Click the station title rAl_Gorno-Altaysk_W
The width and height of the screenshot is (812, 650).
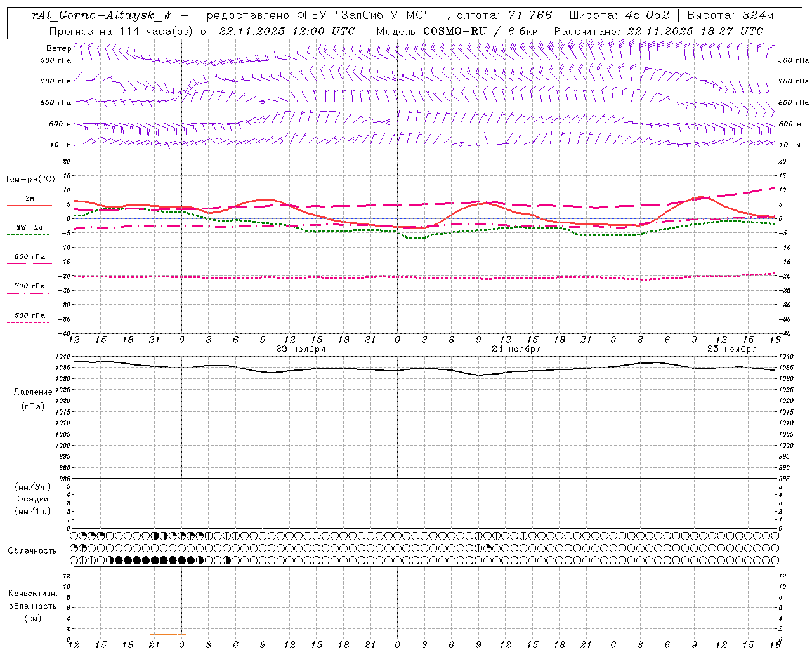coord(102,15)
